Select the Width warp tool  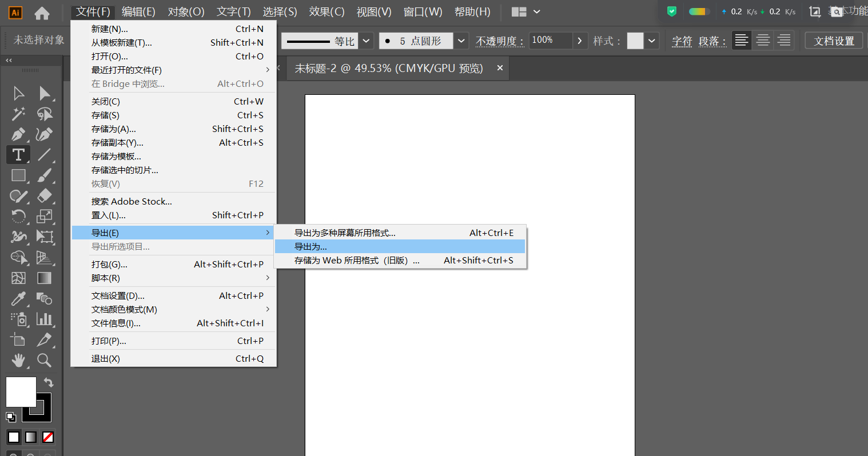click(x=18, y=237)
